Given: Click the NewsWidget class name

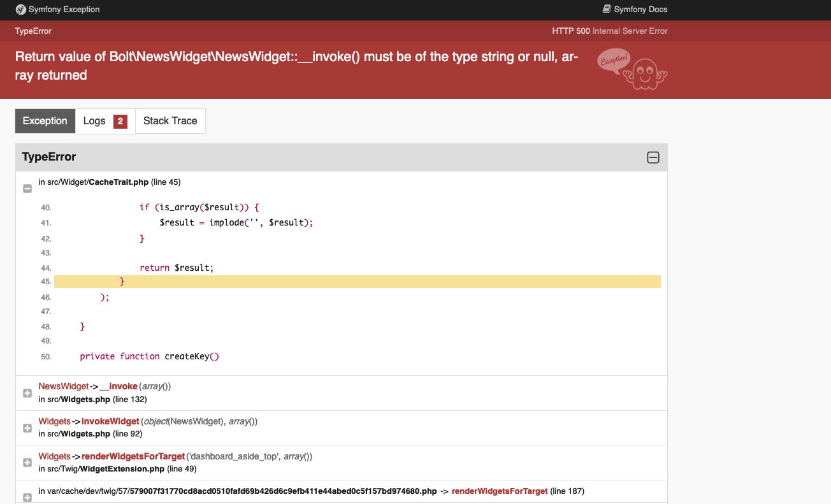Looking at the screenshot, I should (64, 386).
